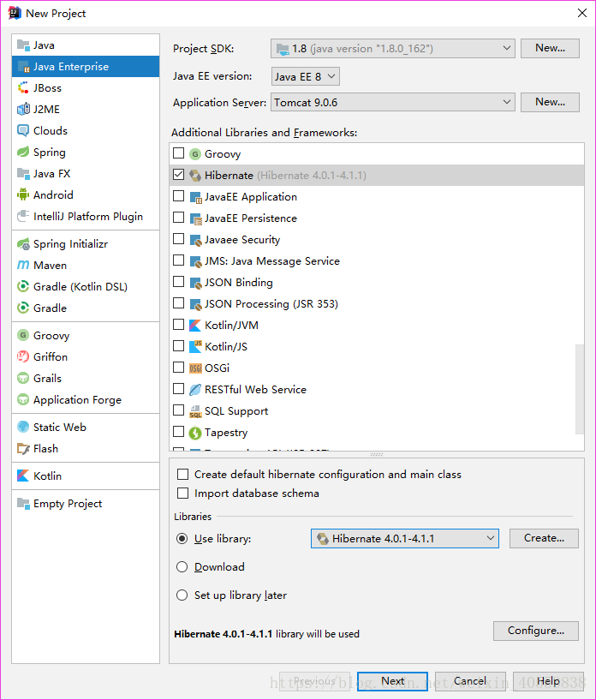Select the Clouds icon

pyautogui.click(x=23, y=131)
